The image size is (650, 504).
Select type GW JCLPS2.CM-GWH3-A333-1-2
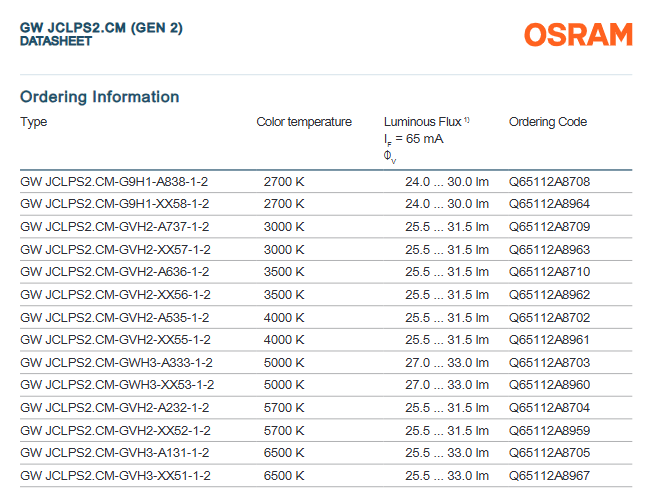116,363
